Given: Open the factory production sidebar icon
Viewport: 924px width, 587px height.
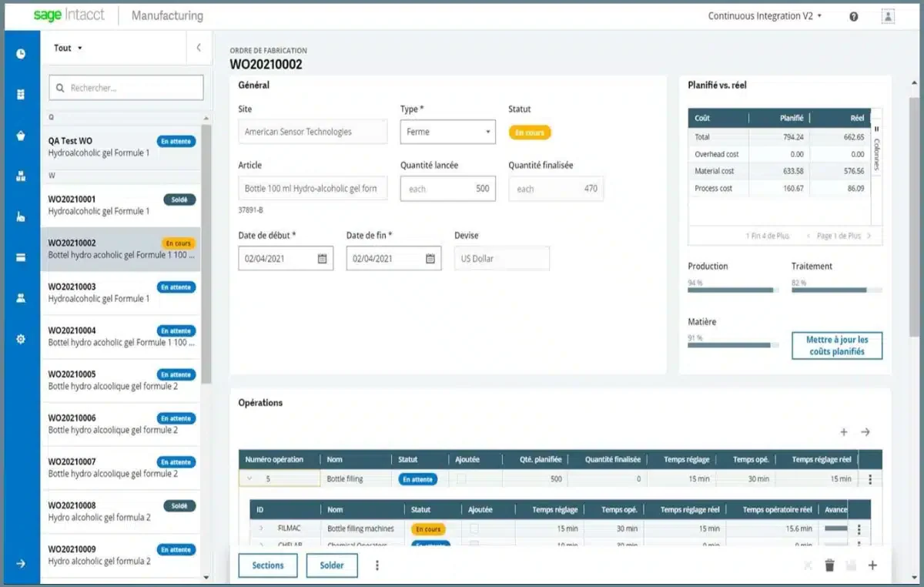Looking at the screenshot, I should (x=21, y=216).
